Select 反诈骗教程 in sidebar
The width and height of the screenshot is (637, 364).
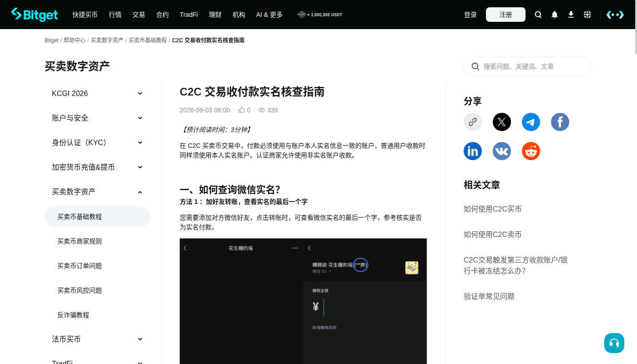(97, 315)
